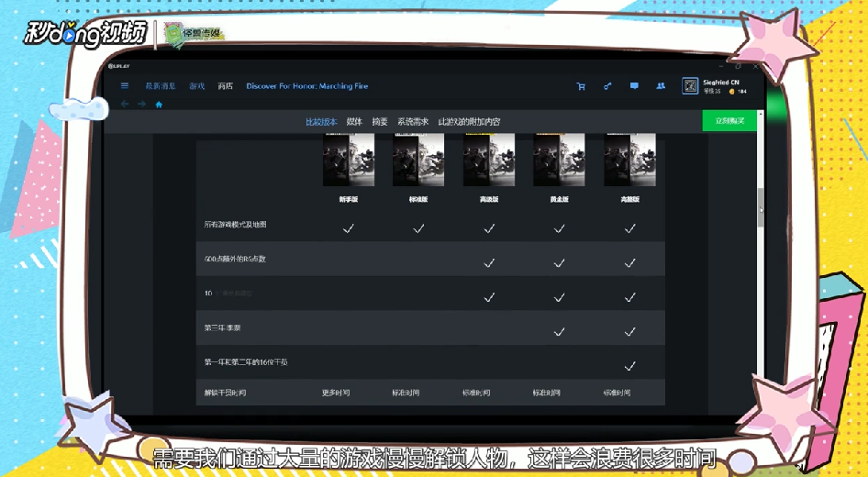Select the 黄金版 edition cover thumbnail
Screen dimensions: 868x477
coord(559,160)
